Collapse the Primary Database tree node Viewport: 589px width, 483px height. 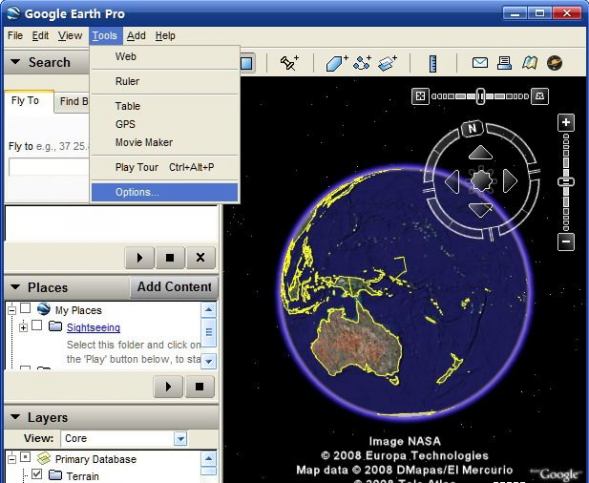12,459
